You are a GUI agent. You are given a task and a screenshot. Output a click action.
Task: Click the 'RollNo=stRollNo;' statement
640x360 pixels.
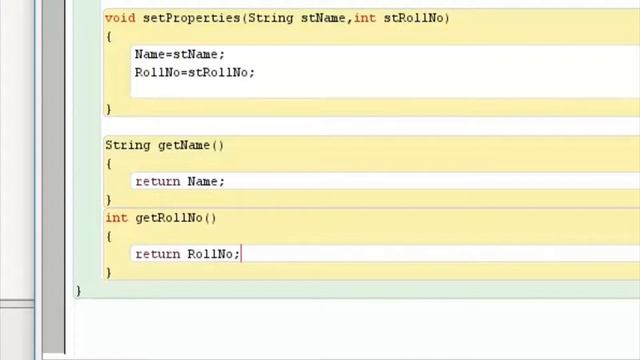click(x=195, y=73)
